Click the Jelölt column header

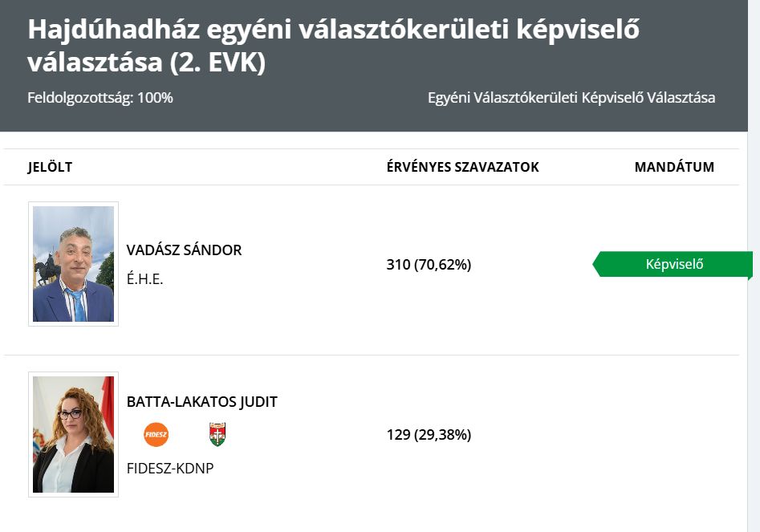50,167
